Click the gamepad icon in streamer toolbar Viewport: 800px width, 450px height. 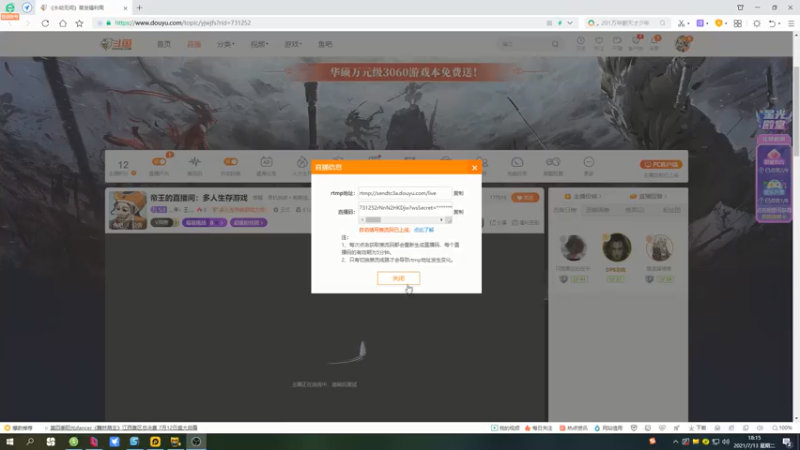pos(553,162)
